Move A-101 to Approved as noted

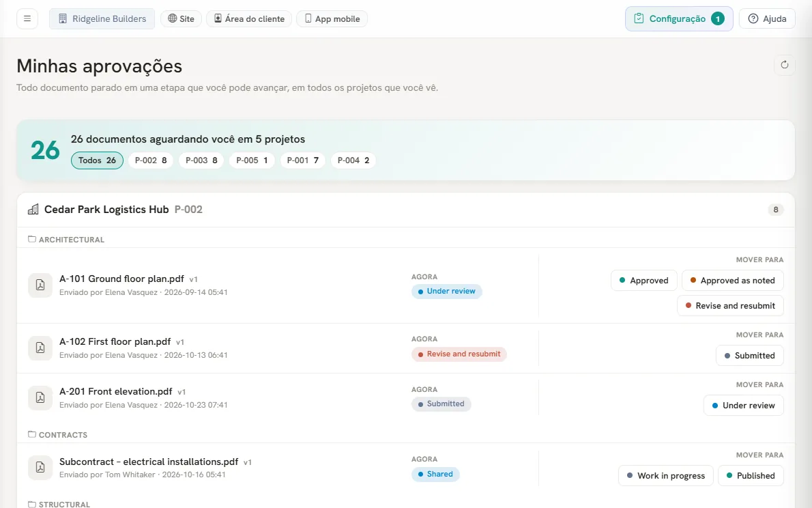732,281
